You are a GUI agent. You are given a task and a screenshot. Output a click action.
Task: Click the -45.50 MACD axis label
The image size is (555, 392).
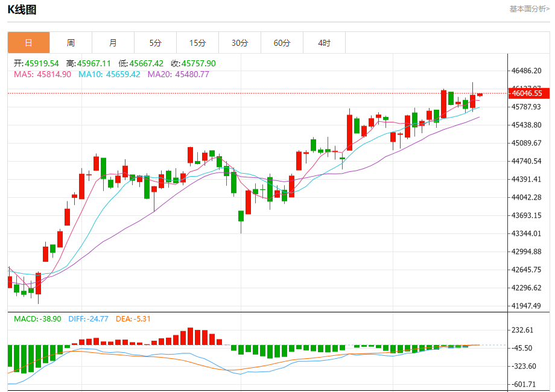tap(522, 348)
